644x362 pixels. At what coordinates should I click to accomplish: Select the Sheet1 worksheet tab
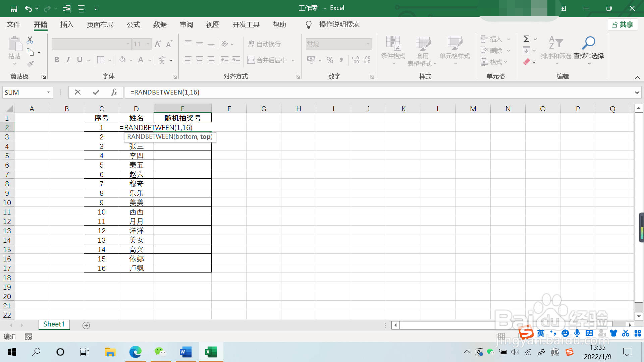click(x=54, y=324)
